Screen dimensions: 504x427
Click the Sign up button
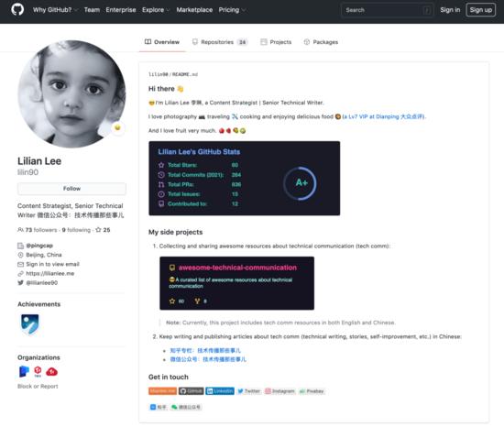(480, 10)
